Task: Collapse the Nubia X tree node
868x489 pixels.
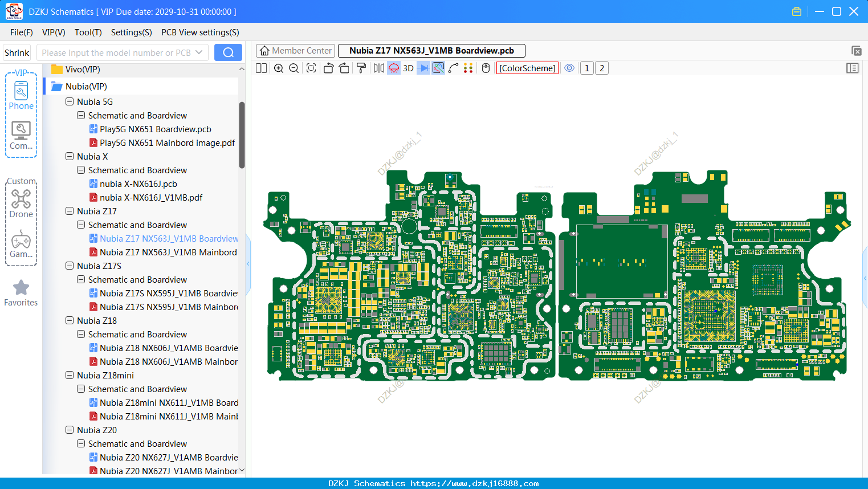Action: [x=70, y=156]
